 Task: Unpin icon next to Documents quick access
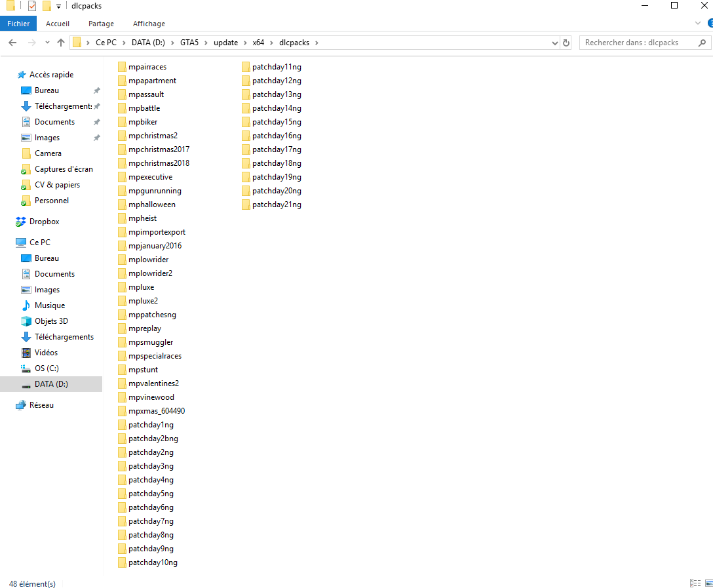click(x=96, y=122)
